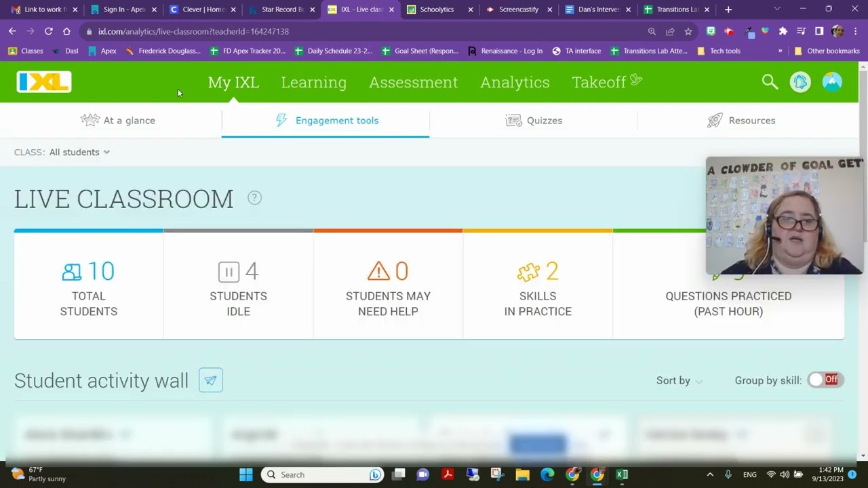Open Daily Schedule 23-2 bookmark
The image size is (868, 488).
333,51
